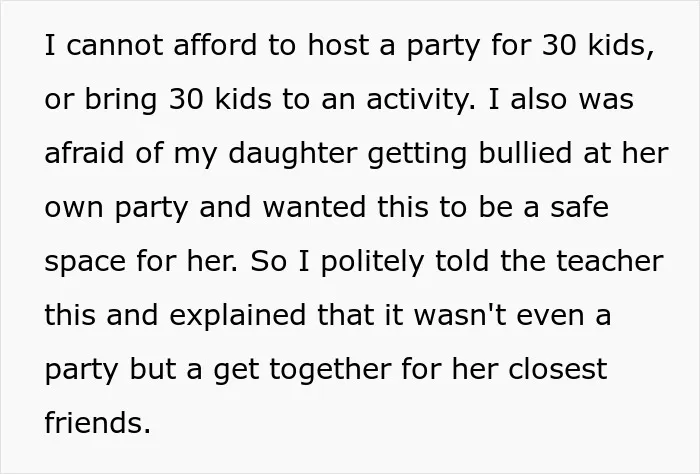This screenshot has height=474, width=700.
Task: Click the word "activity."
Action: [421, 99]
